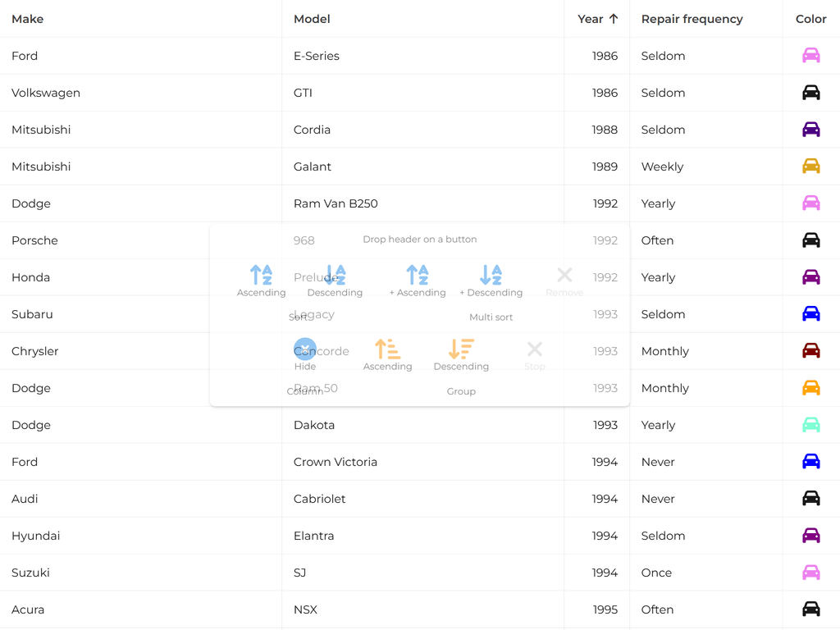Click the Remove sort option
840x630 pixels.
564,275
